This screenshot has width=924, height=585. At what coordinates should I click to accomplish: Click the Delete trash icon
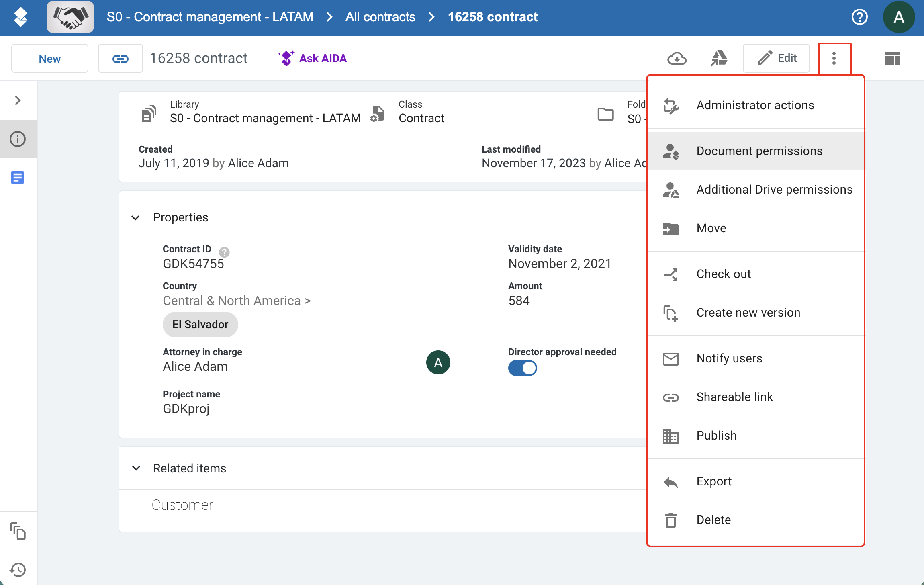671,520
